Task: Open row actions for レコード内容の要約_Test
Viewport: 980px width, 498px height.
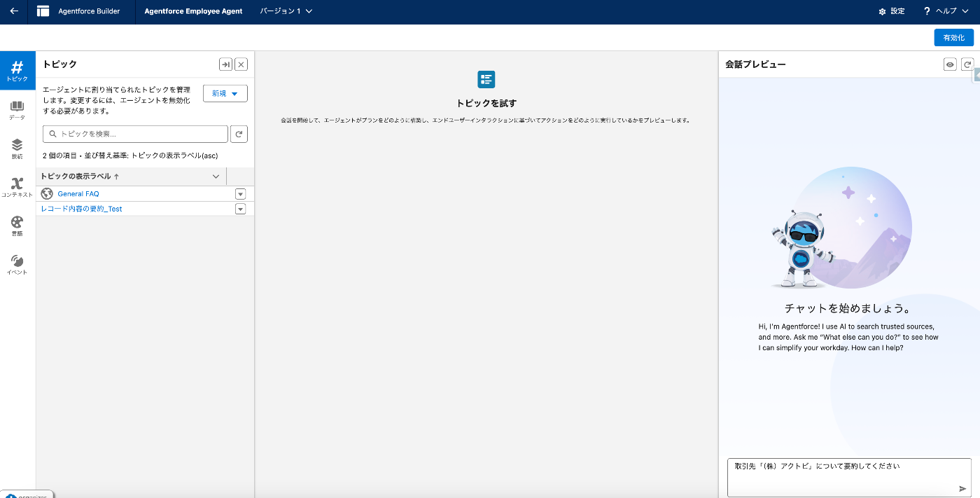Action: click(x=241, y=209)
